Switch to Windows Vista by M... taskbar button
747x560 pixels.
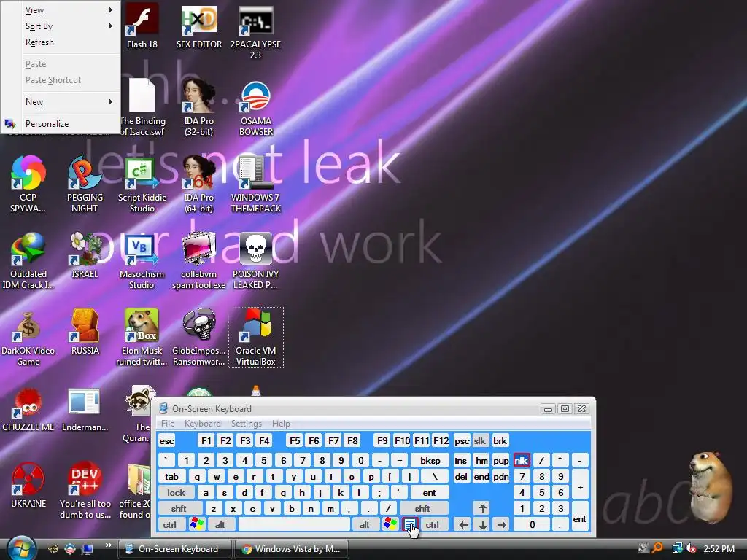pyautogui.click(x=292, y=549)
